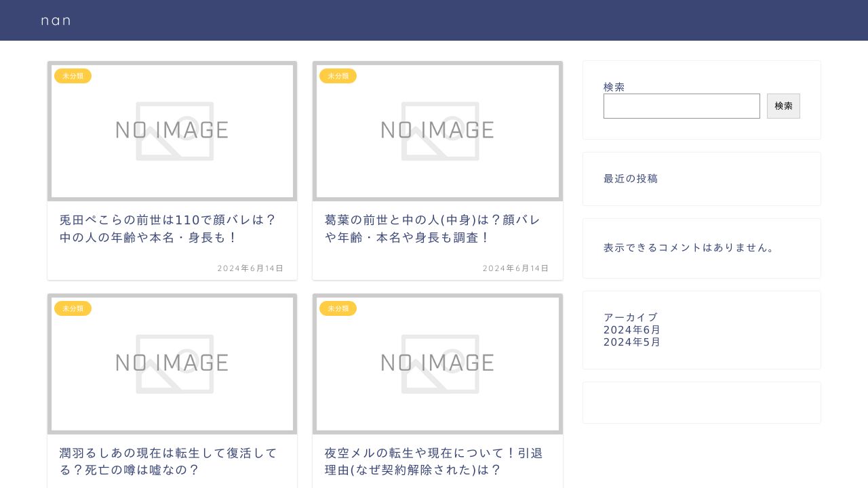Viewport: 868px width, 488px height.
Task: Click the nan site logo
Action: tap(56, 20)
